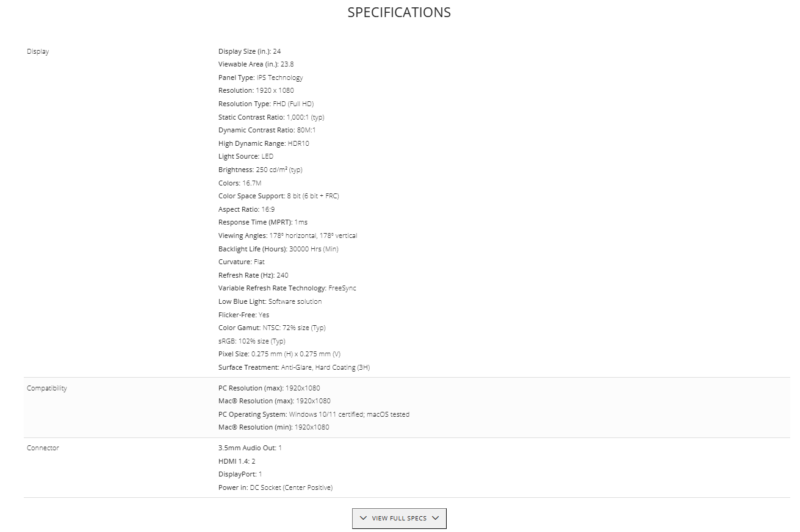Select the Display section label
The image size is (800, 532).
(x=38, y=51)
